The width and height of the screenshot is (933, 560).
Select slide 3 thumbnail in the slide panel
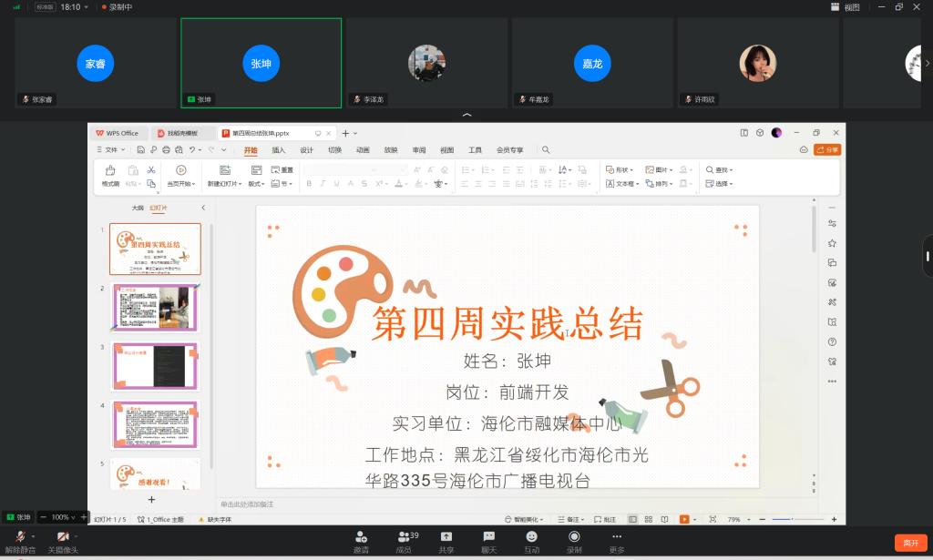click(x=154, y=366)
